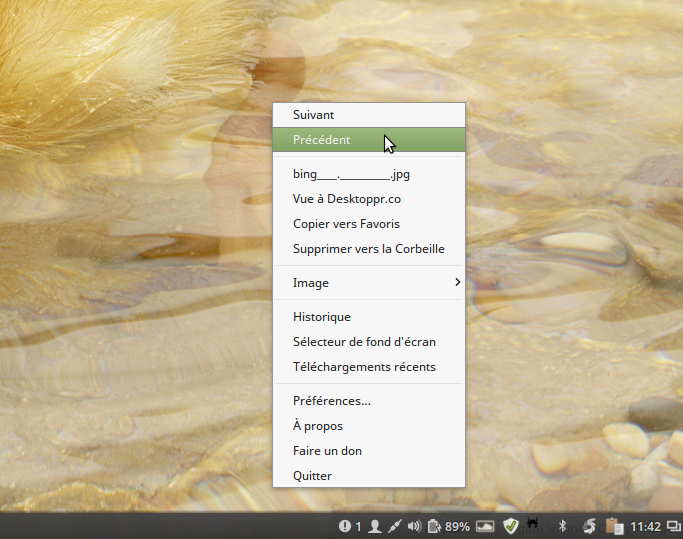Open the clipboard manager tray icon

614,526
